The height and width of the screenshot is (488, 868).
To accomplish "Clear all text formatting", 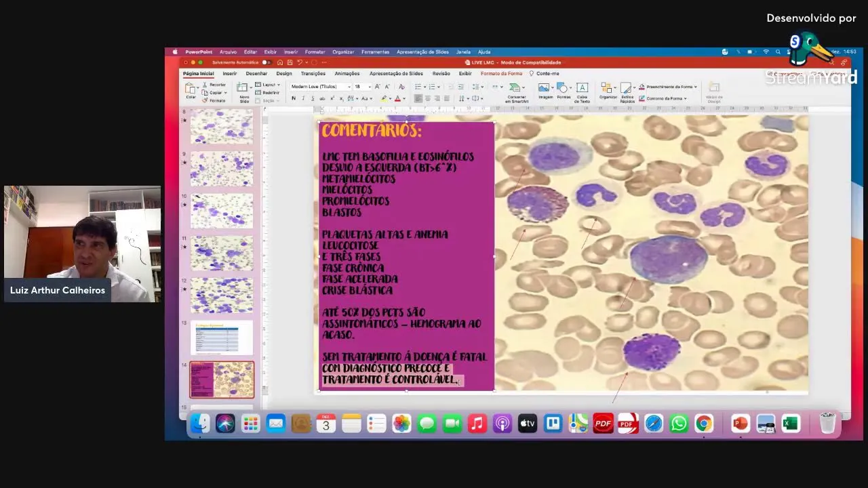I will (x=401, y=87).
